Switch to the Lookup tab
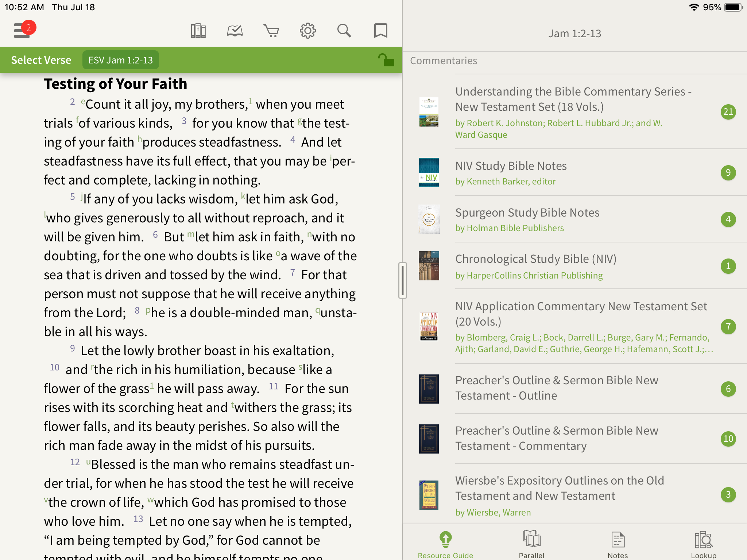The height and width of the screenshot is (560, 747). pyautogui.click(x=704, y=545)
